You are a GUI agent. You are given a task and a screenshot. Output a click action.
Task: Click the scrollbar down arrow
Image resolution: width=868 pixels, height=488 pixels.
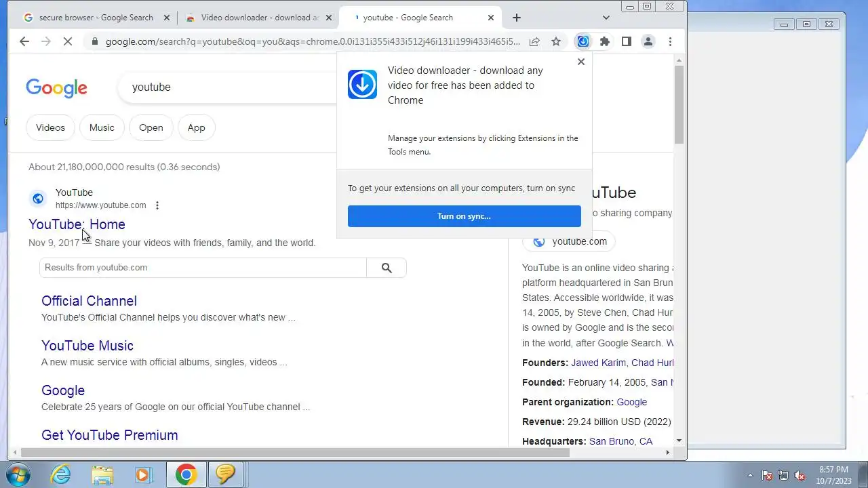click(679, 441)
